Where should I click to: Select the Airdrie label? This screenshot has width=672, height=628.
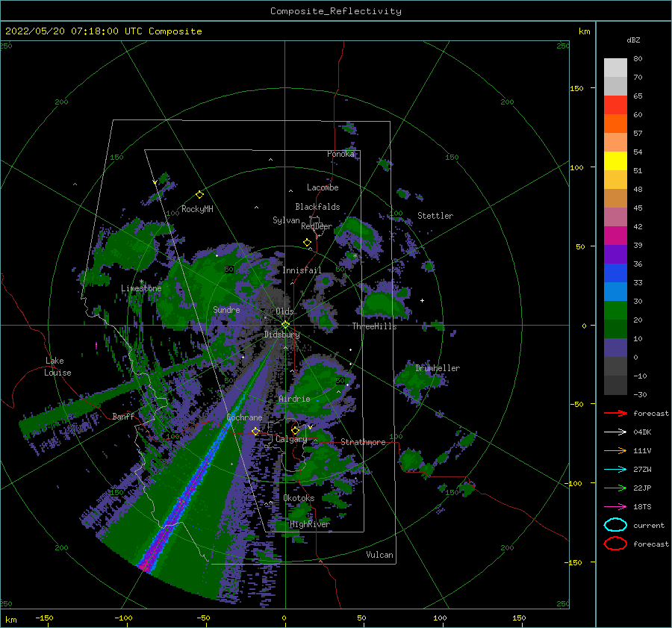[x=294, y=399]
